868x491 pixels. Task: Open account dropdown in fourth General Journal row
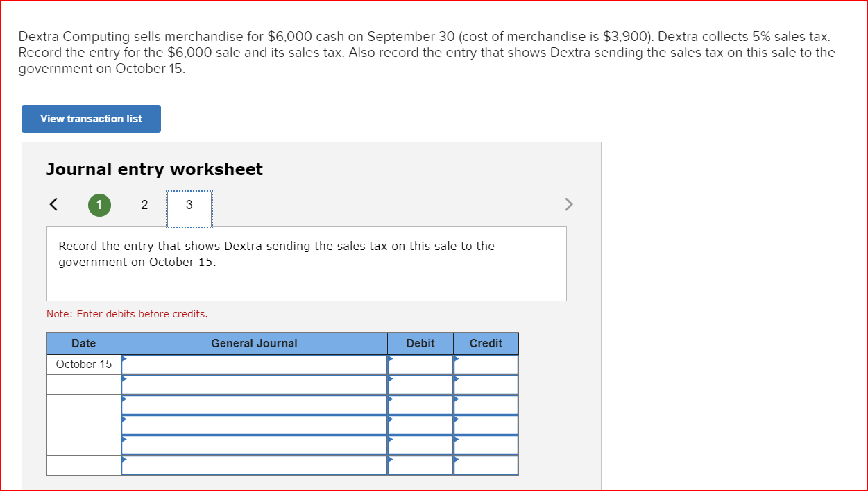(255, 424)
